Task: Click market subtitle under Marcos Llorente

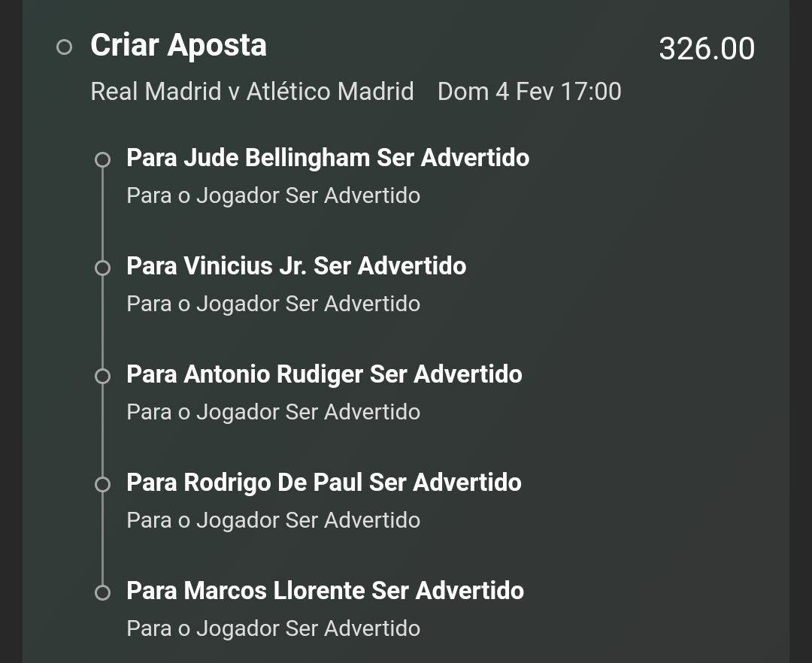Action: pos(274,628)
